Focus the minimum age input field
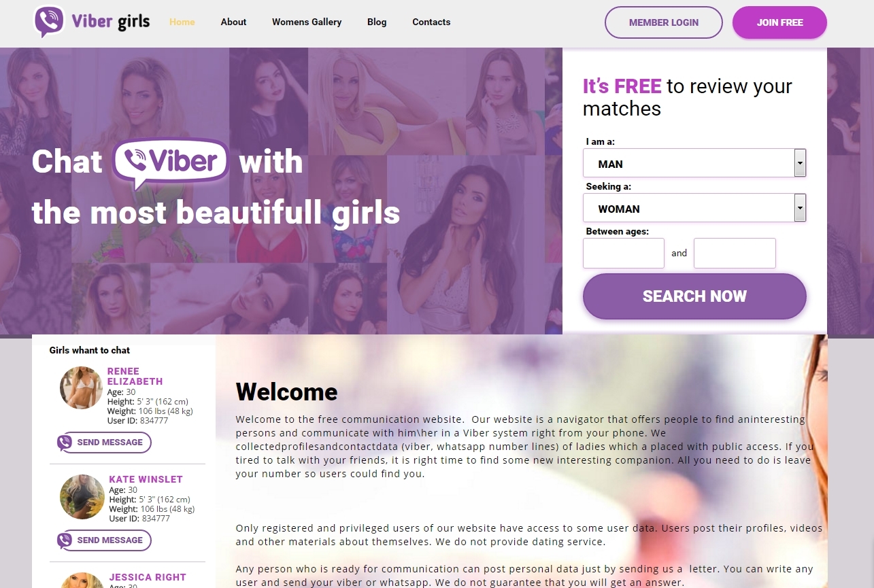The width and height of the screenshot is (874, 588). point(624,253)
